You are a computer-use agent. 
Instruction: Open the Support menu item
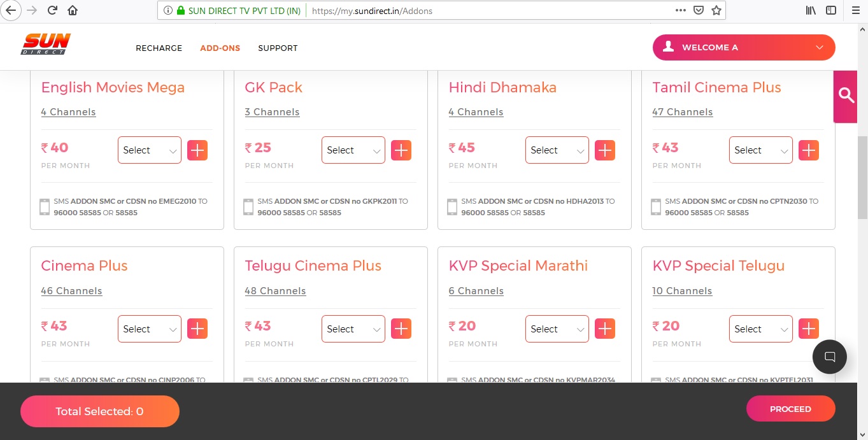[x=278, y=48]
